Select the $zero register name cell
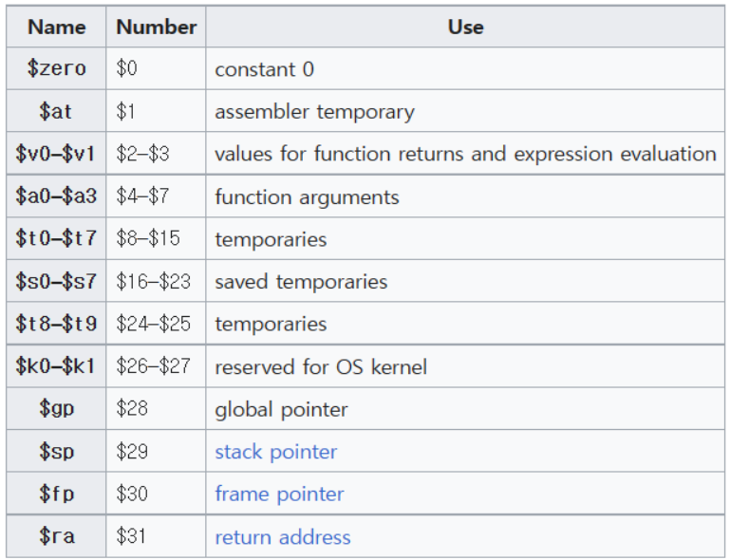Viewport: 730px width, 560px height. (56, 69)
